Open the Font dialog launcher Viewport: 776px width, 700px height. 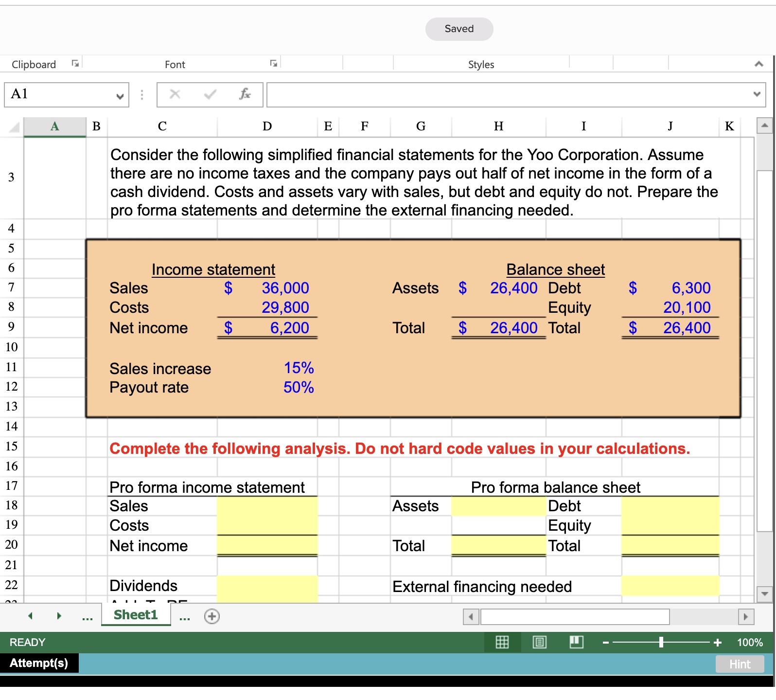(x=274, y=63)
